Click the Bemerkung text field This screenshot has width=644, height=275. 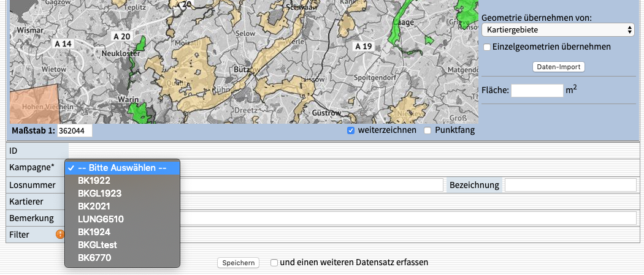tap(408, 218)
